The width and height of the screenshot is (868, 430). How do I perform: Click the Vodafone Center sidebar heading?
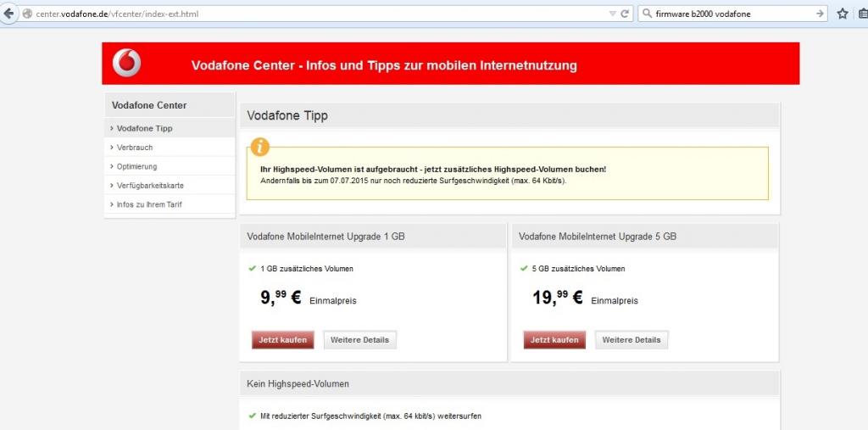(x=149, y=105)
